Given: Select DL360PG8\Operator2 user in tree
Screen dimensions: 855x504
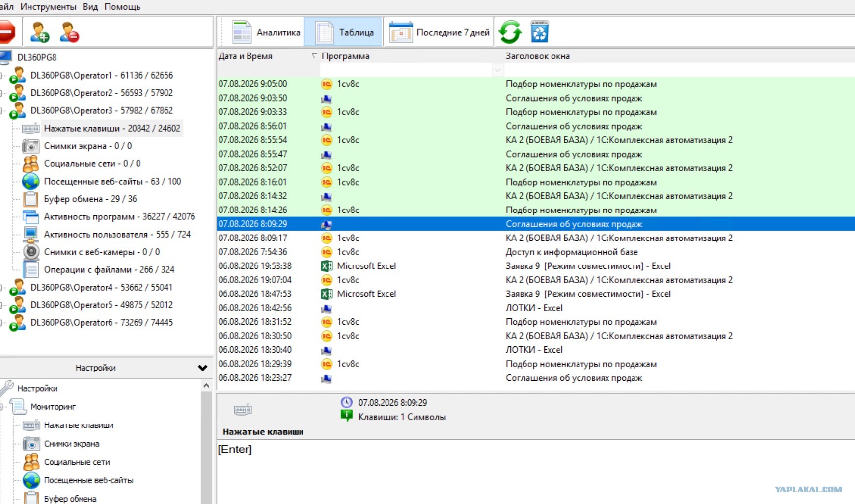Looking at the screenshot, I should (x=102, y=93).
